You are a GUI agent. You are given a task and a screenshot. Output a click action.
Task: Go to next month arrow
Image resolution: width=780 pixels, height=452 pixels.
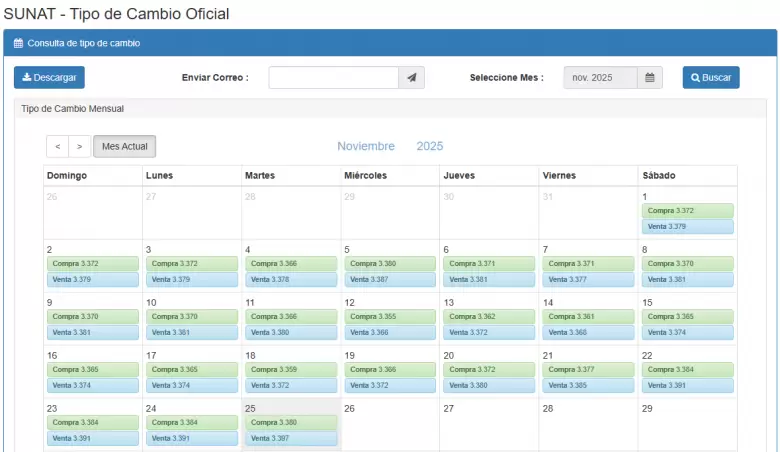[80, 147]
